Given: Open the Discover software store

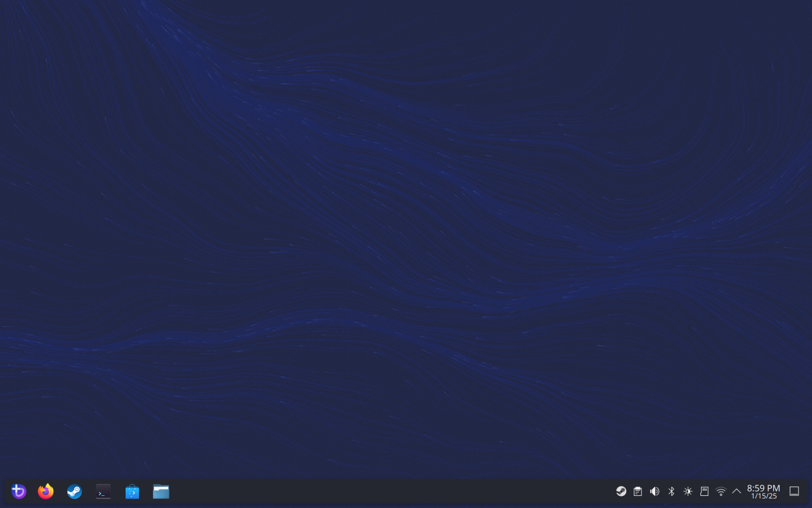Looking at the screenshot, I should [x=132, y=491].
